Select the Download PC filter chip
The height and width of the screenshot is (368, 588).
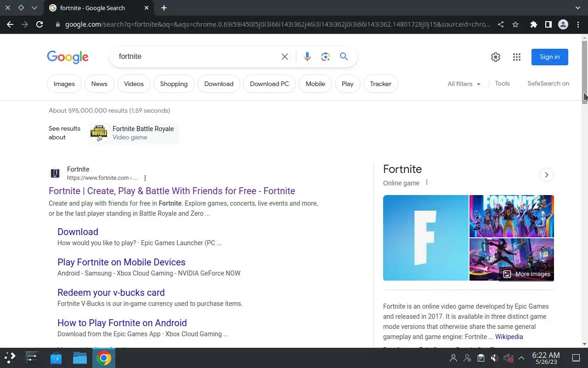pyautogui.click(x=269, y=84)
